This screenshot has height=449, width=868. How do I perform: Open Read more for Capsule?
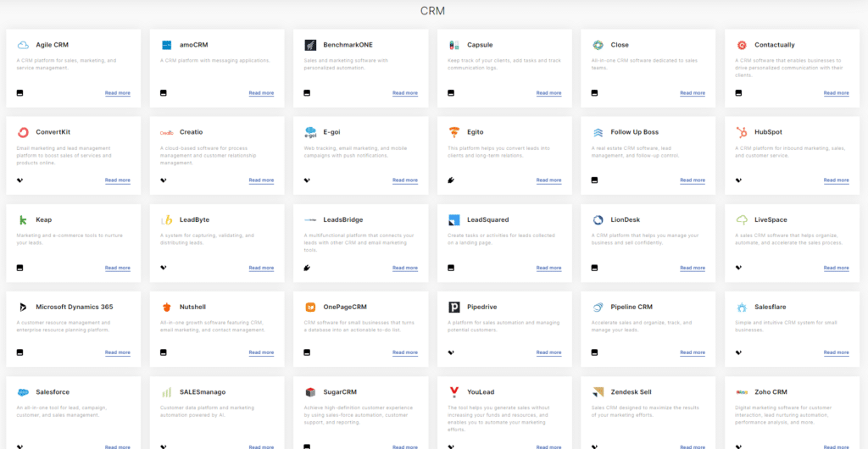click(x=548, y=93)
